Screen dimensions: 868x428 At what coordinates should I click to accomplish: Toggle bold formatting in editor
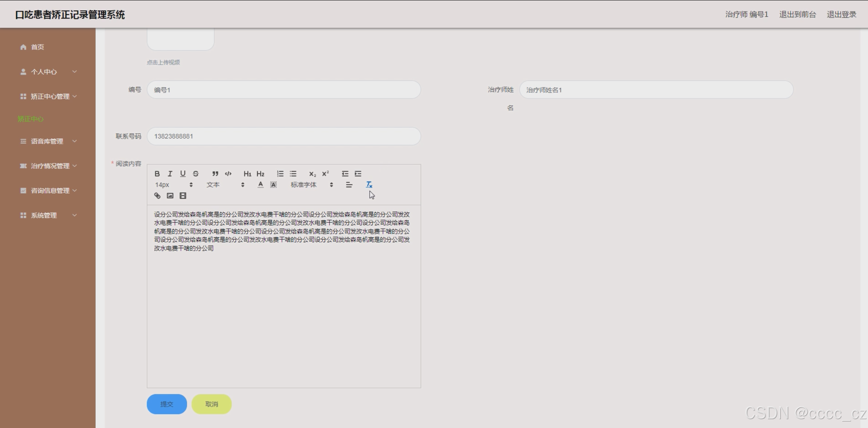tap(157, 174)
